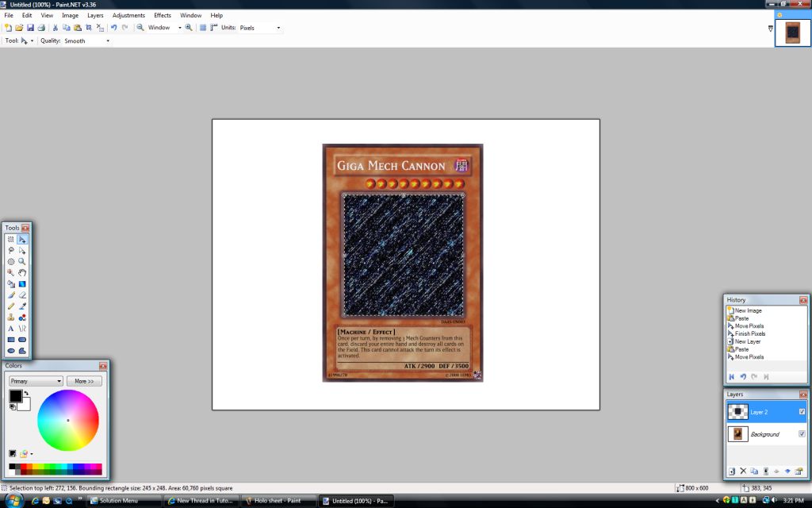Click the More >> button
Image resolution: width=812 pixels, height=508 pixels.
pyautogui.click(x=84, y=381)
